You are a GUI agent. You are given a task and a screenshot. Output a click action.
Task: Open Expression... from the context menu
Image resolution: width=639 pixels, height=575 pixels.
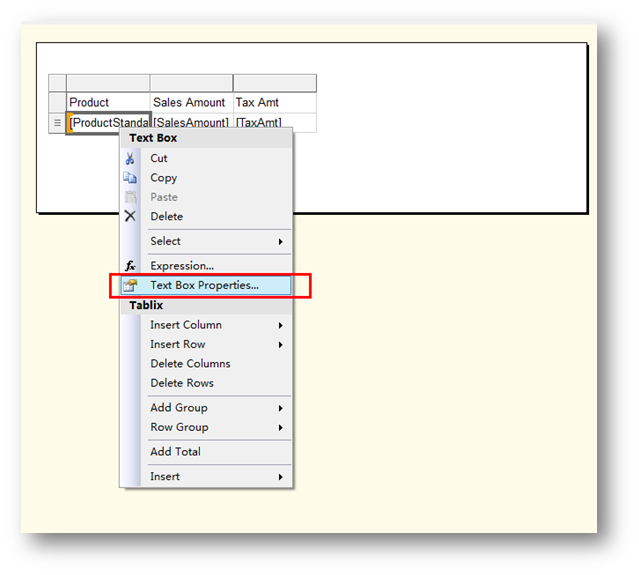(x=207, y=266)
